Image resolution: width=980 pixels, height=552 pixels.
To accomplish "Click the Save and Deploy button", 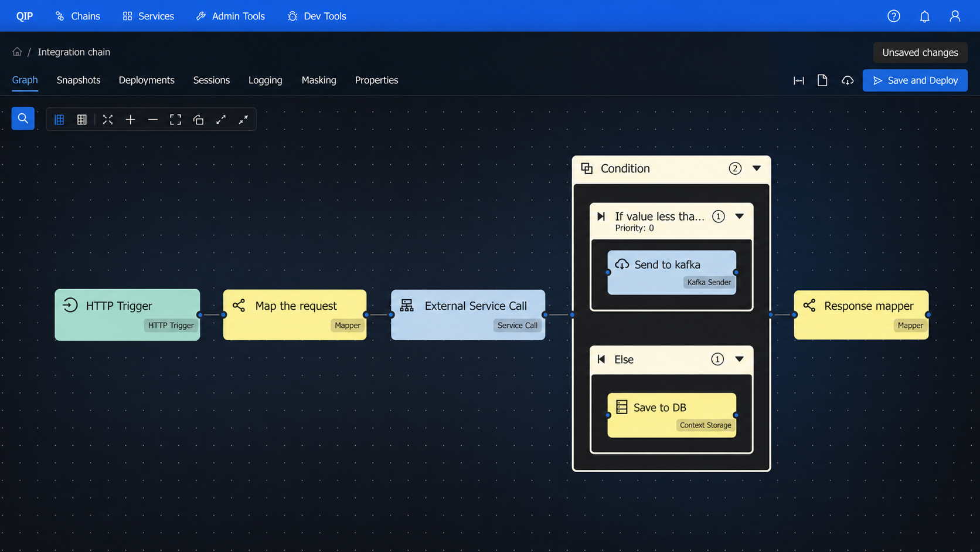I will coord(915,80).
